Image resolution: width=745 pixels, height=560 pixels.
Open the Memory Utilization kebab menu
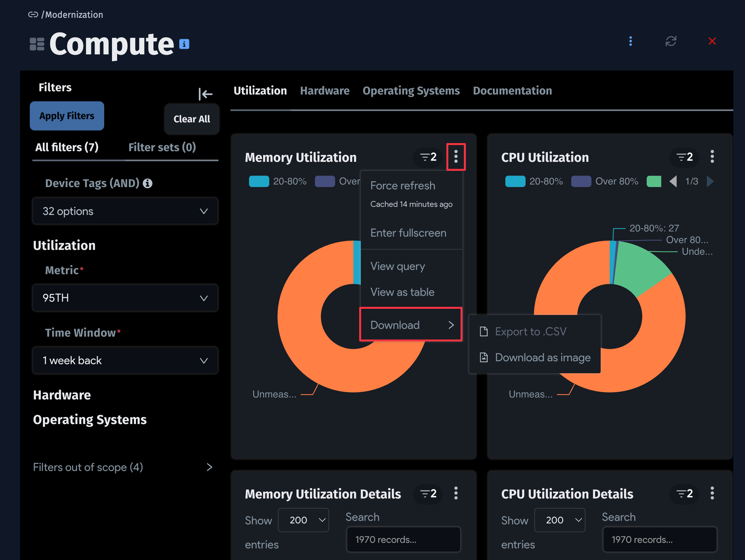pos(456,157)
